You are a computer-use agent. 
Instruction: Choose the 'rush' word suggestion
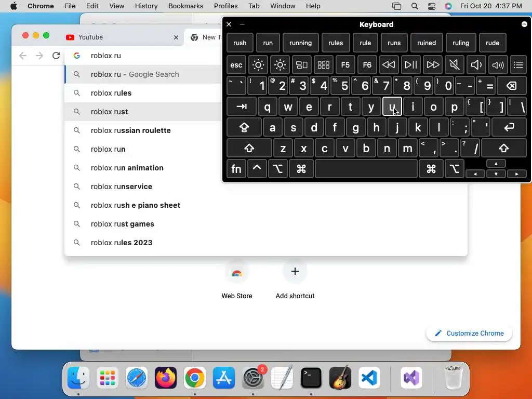[x=240, y=43]
